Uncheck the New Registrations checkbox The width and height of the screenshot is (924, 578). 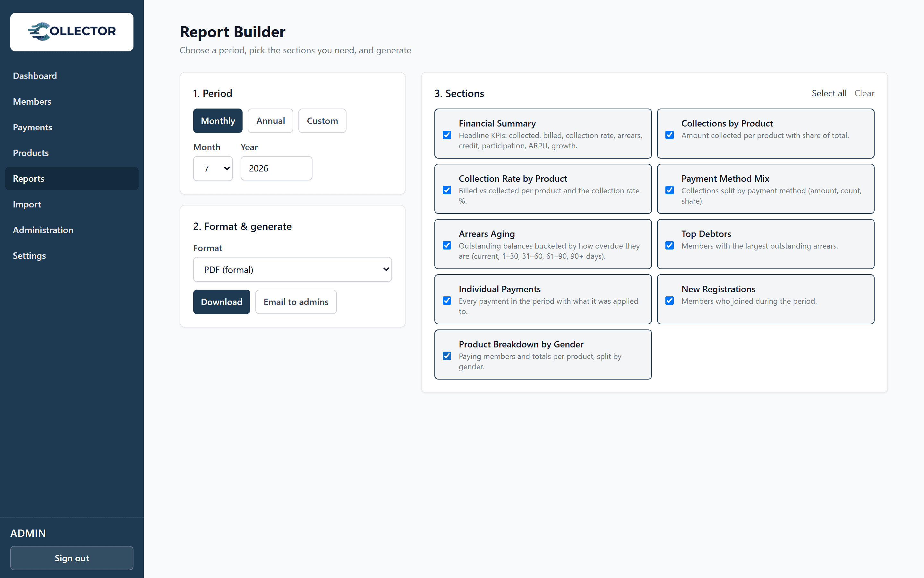click(x=669, y=301)
